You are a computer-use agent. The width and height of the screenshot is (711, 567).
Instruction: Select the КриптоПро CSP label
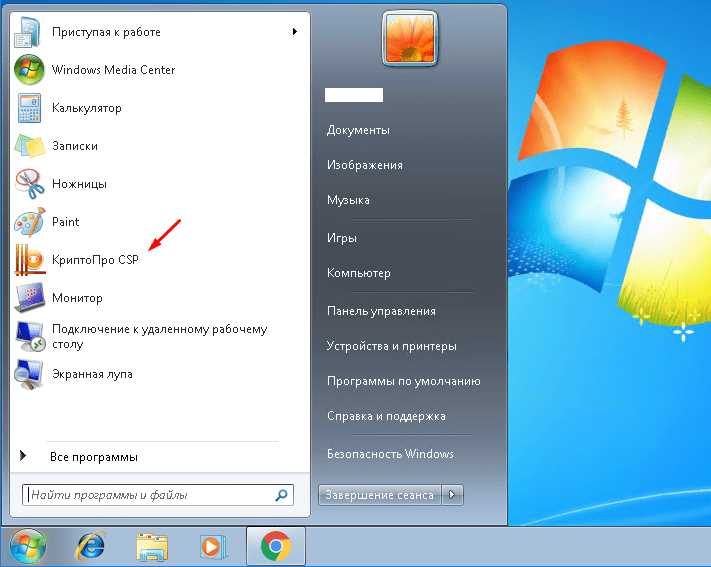pos(95,260)
